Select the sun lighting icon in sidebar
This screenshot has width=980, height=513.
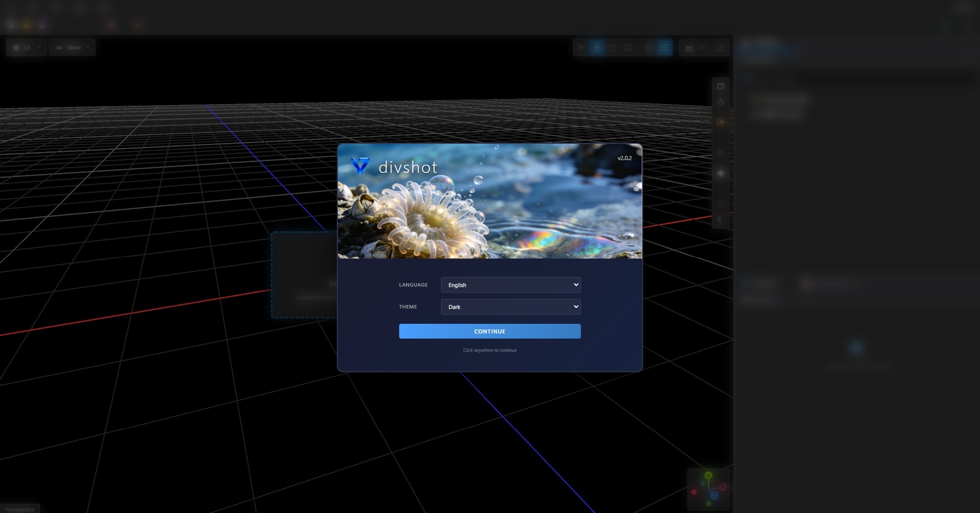[721, 174]
